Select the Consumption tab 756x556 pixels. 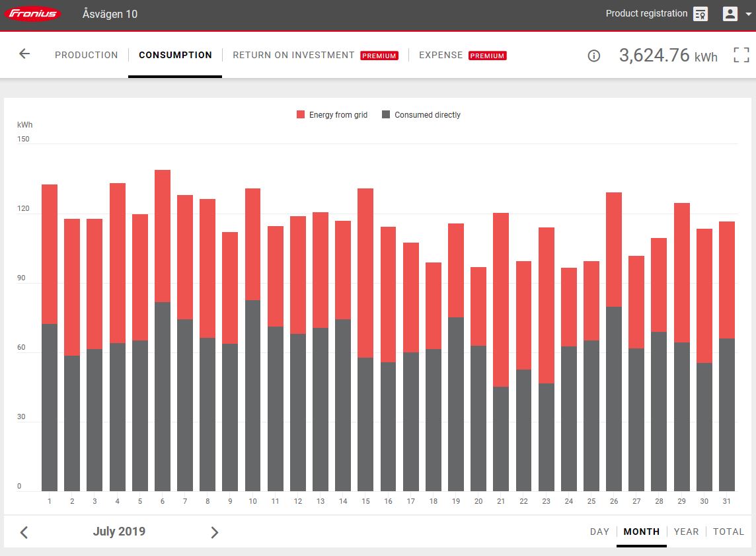pos(175,55)
